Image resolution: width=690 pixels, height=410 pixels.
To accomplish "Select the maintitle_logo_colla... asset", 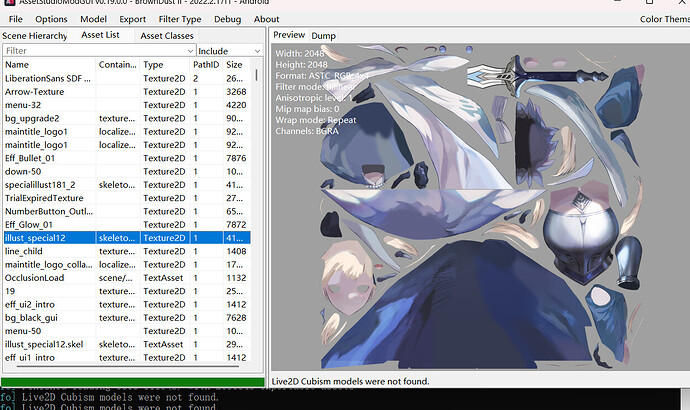I will (x=127, y=264).
